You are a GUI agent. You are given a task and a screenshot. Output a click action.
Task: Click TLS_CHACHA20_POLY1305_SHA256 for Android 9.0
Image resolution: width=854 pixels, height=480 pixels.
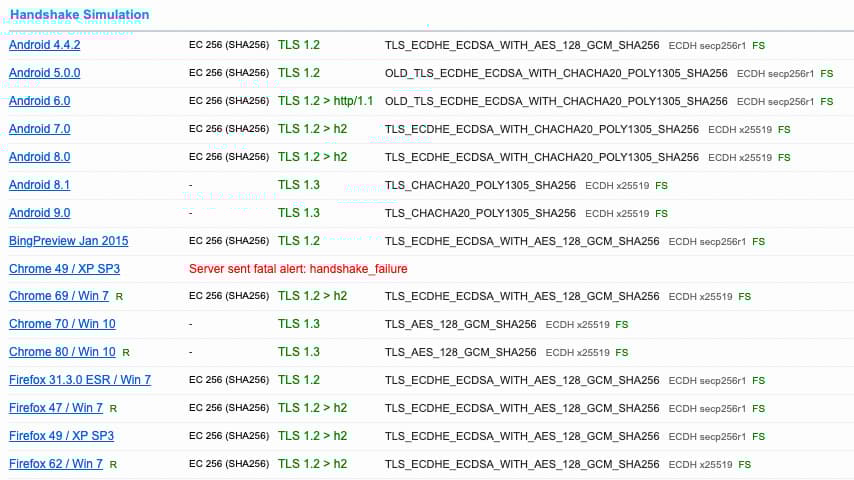(x=480, y=214)
